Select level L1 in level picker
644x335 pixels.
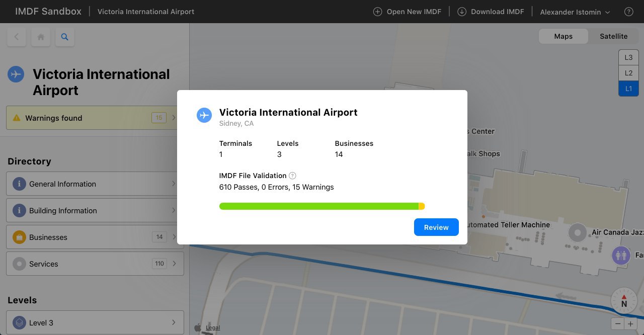(x=628, y=89)
